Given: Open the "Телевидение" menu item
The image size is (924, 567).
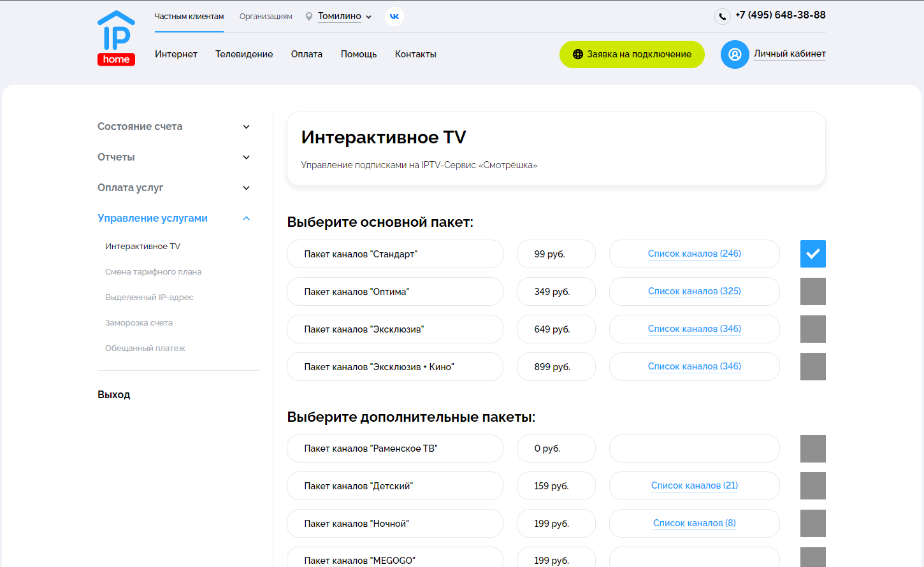Looking at the screenshot, I should coord(244,54).
